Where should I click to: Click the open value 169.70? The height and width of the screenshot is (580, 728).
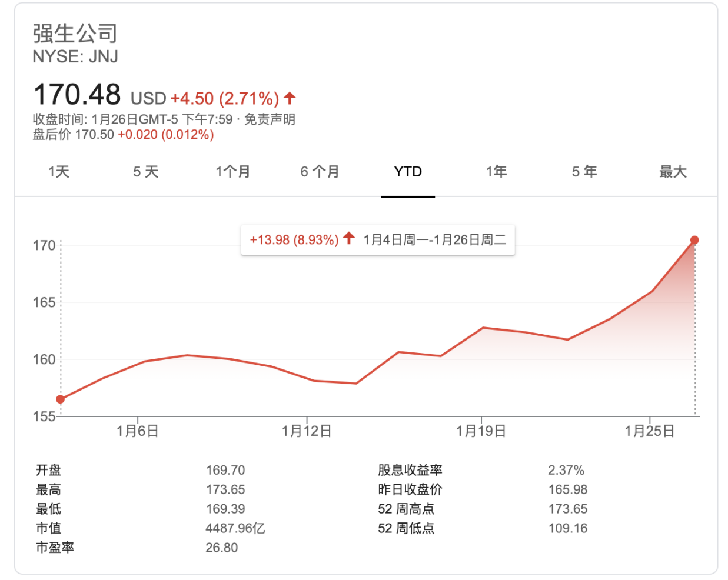tap(225, 470)
